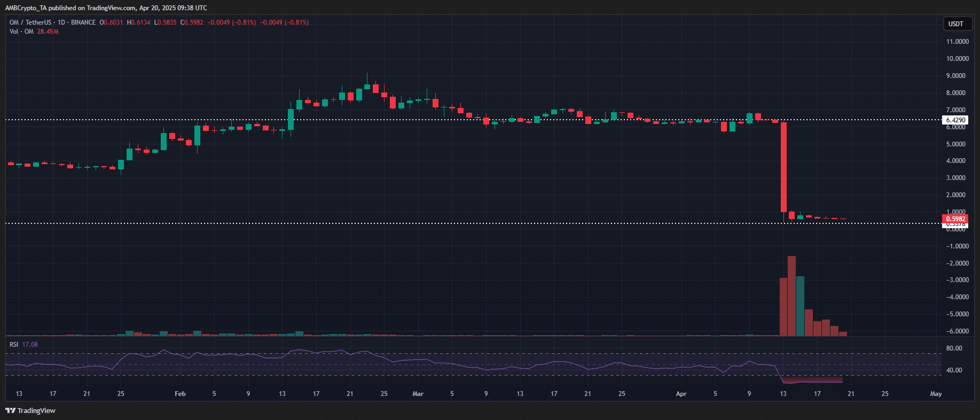Click the Feb label on the time axis
The image size is (980, 420).
click(181, 394)
